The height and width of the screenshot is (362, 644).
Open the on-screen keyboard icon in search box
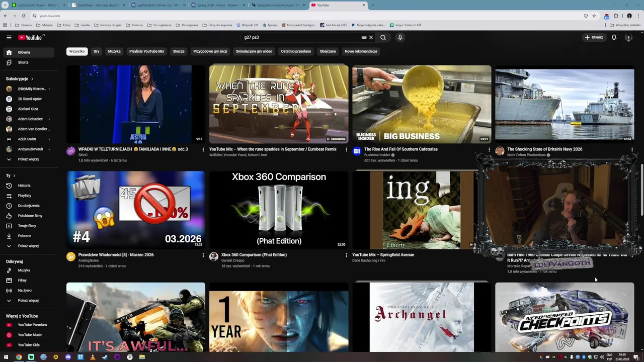pyautogui.click(x=364, y=37)
